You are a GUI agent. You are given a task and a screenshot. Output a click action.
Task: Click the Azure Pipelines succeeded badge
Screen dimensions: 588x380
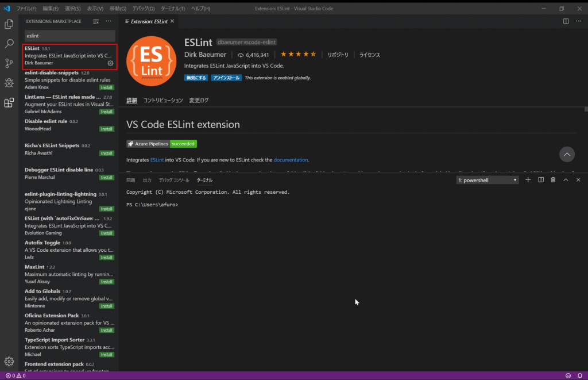coord(161,144)
